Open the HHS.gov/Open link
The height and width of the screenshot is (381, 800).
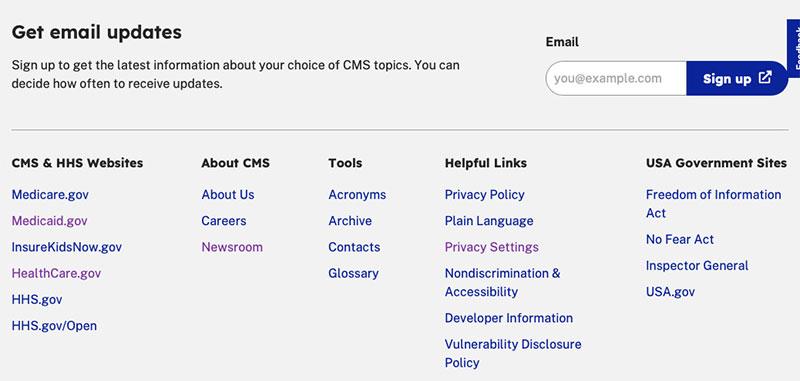coord(54,326)
